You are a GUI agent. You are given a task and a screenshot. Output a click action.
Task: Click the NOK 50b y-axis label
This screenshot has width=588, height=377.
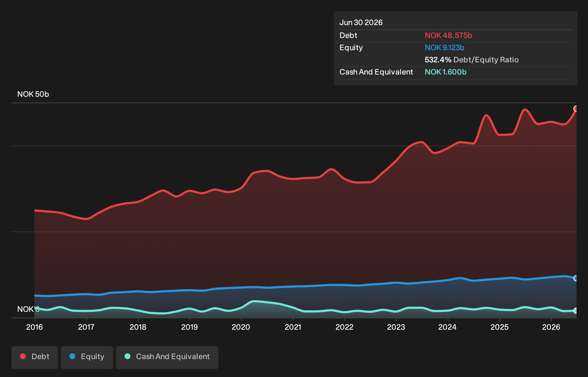(x=33, y=94)
